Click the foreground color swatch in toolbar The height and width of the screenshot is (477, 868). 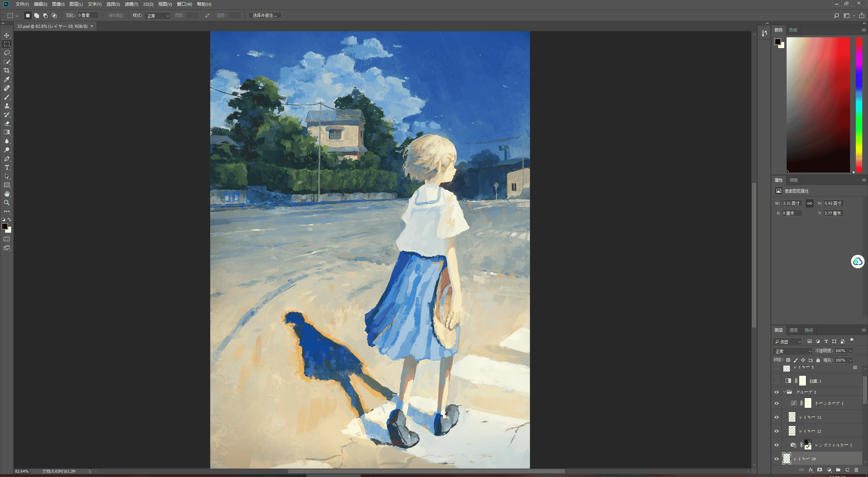pos(5,226)
